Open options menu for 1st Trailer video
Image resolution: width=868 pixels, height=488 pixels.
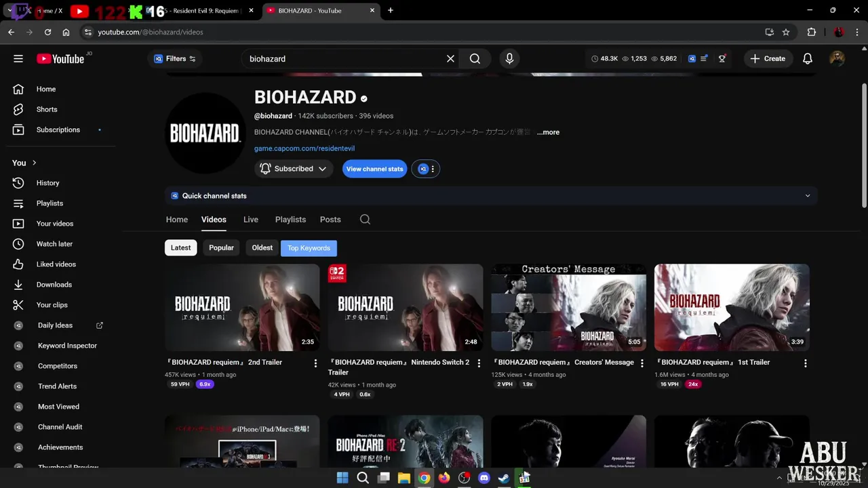[806, 363]
